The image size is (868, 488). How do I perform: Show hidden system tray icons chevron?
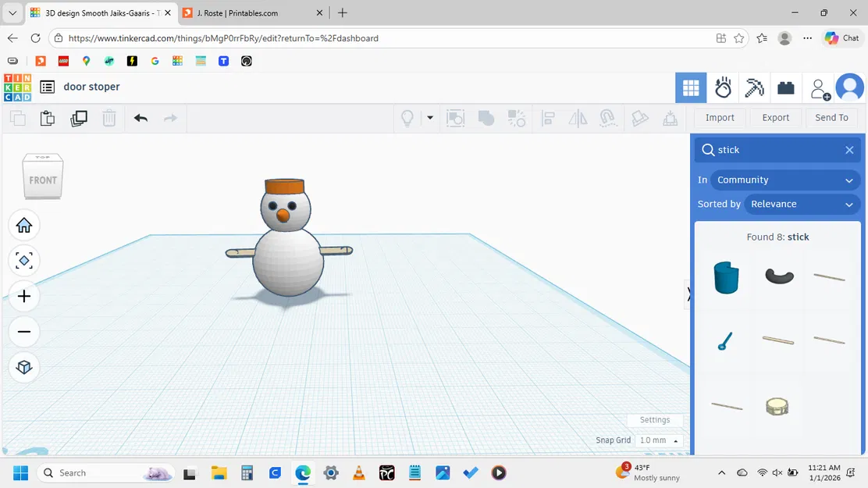pos(721,473)
